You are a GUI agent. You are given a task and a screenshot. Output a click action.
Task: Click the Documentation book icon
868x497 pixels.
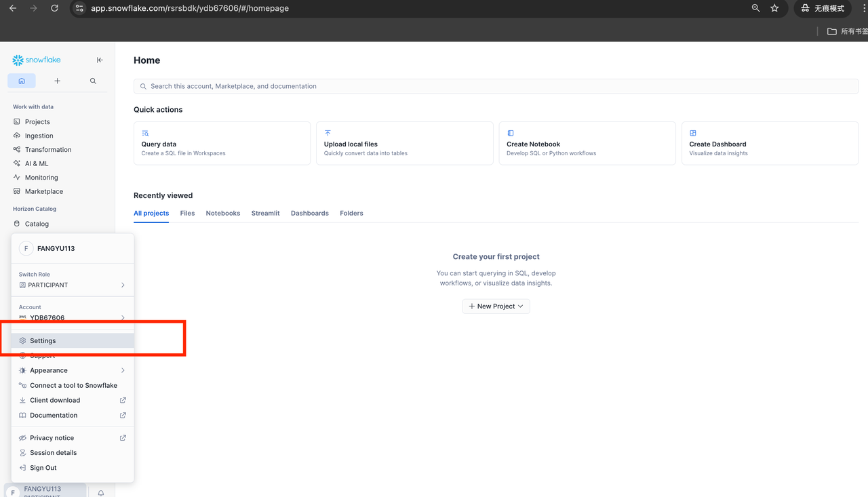click(22, 415)
